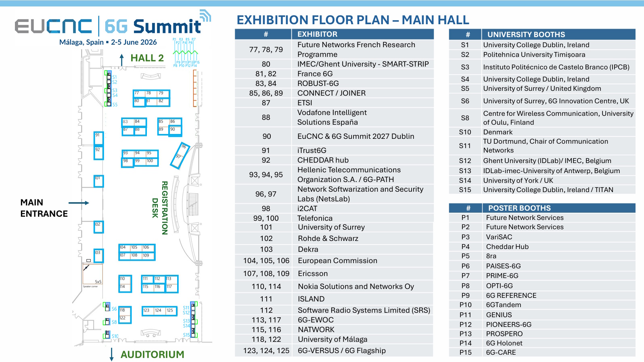Select the PAISES-6G poster booth
The image size is (644, 362).
point(503,266)
